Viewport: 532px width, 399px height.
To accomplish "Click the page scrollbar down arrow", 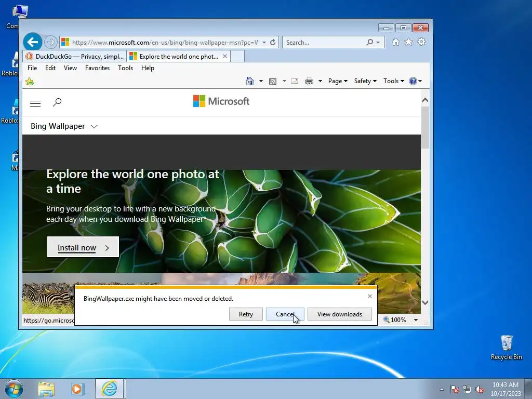I will (x=425, y=302).
